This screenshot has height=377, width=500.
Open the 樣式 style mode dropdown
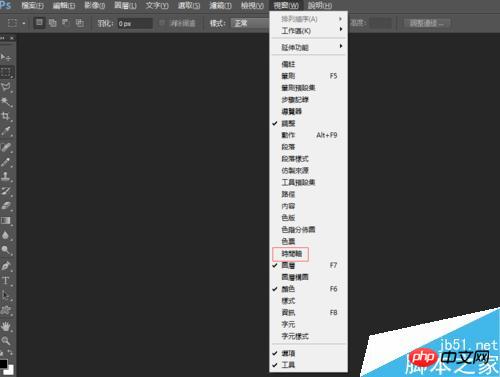pyautogui.click(x=250, y=23)
